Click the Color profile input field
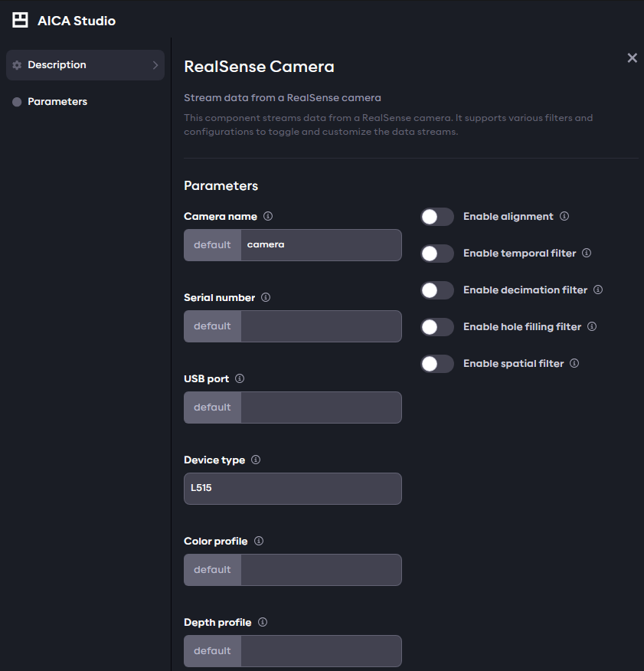Viewport: 644px width, 671px height. [321, 570]
